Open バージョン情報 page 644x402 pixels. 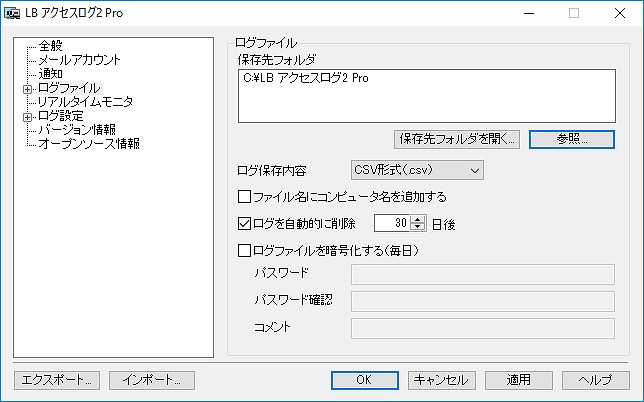(x=77, y=130)
